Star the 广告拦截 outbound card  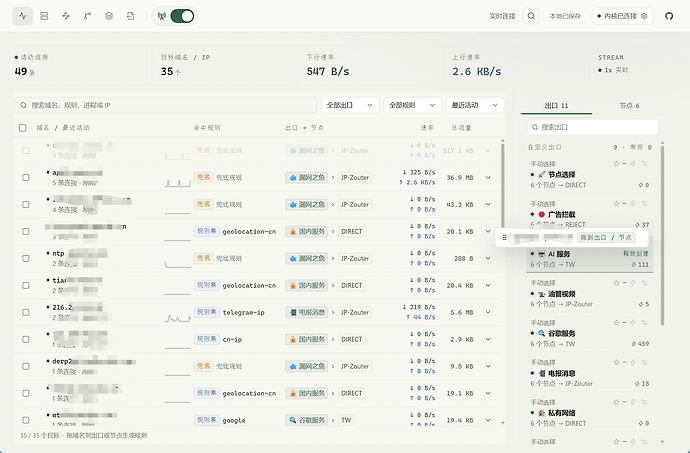pyautogui.click(x=616, y=204)
